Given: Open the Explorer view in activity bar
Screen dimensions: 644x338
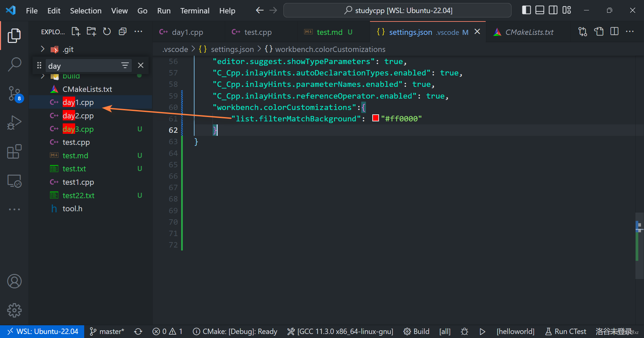Looking at the screenshot, I should coord(14,36).
